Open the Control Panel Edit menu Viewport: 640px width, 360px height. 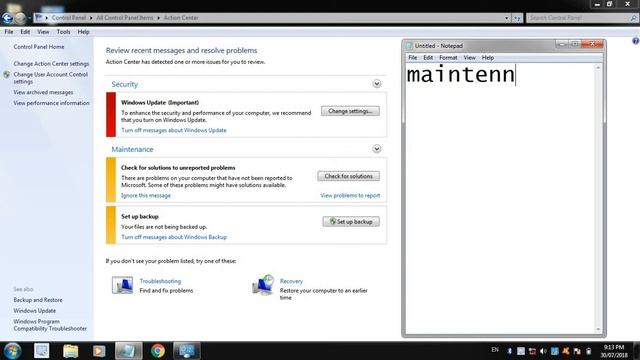click(x=25, y=31)
